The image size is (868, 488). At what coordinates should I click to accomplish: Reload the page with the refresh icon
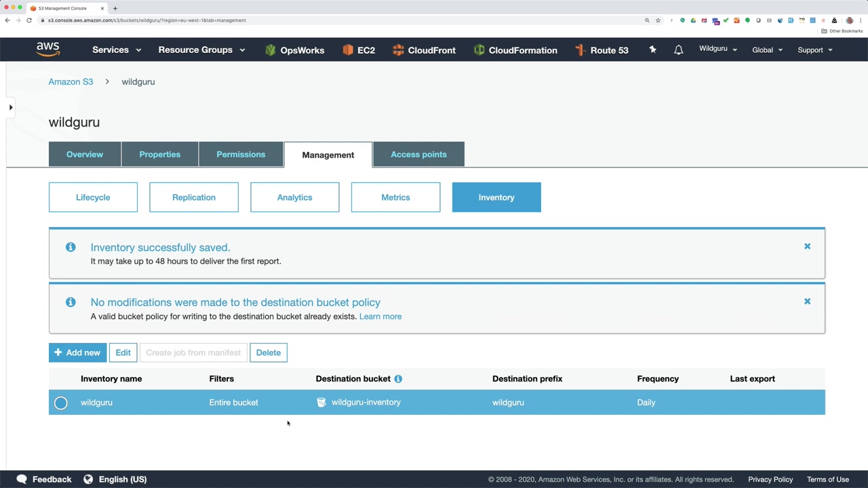[29, 20]
